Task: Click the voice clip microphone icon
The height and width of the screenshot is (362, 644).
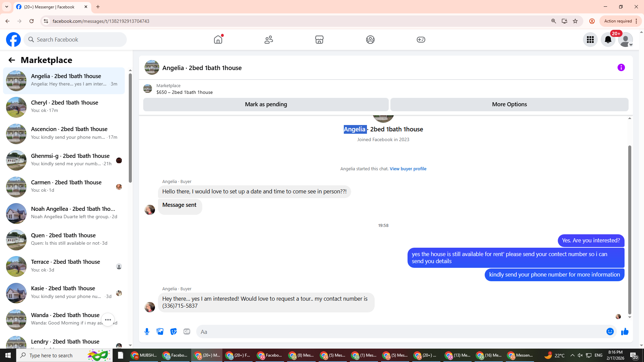Action: (x=147, y=332)
